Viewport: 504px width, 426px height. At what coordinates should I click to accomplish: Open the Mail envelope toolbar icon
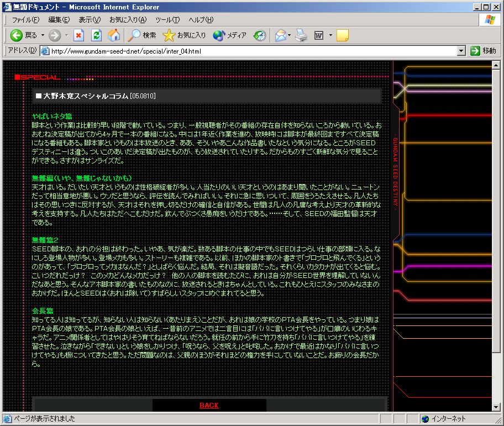click(x=281, y=35)
